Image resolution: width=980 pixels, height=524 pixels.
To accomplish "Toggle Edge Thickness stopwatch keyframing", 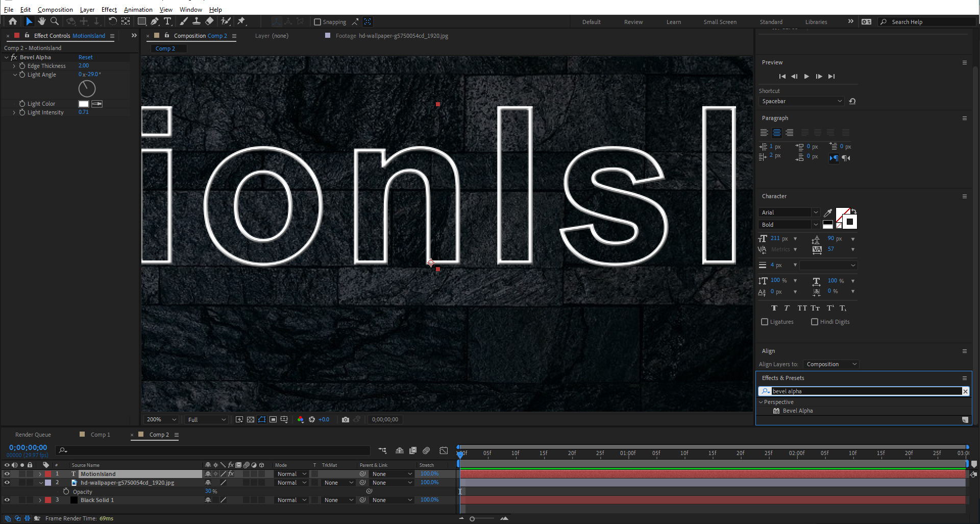I will pos(22,66).
